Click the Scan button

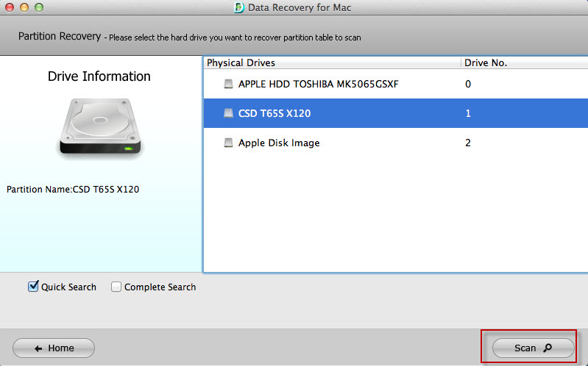pos(533,348)
